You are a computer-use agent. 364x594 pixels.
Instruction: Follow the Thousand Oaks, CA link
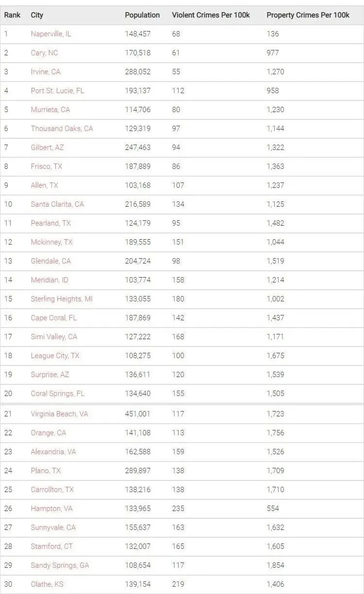[x=62, y=129]
